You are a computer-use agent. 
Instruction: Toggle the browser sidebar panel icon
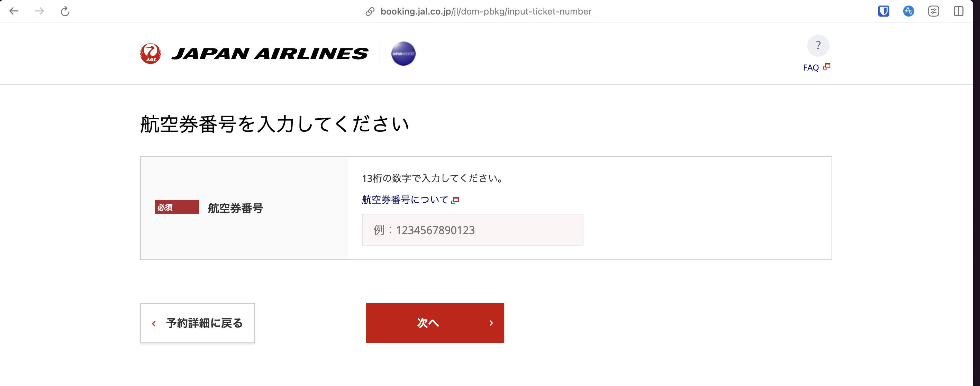coord(958,11)
